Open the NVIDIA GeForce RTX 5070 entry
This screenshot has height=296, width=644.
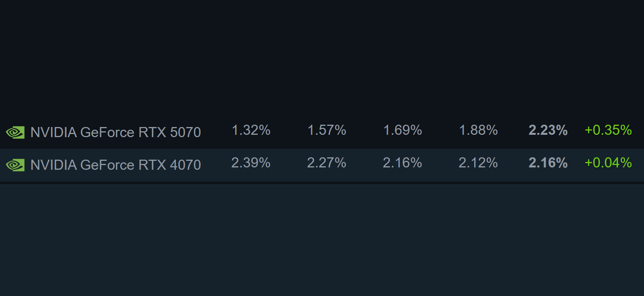tap(115, 132)
